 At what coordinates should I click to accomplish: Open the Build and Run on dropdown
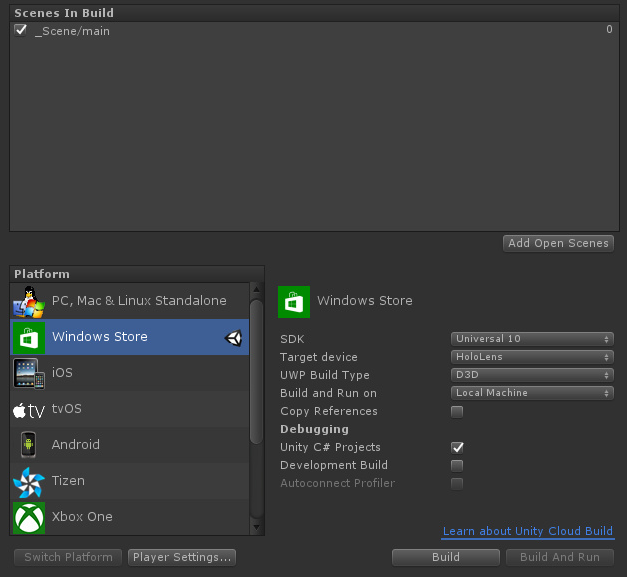coord(532,393)
